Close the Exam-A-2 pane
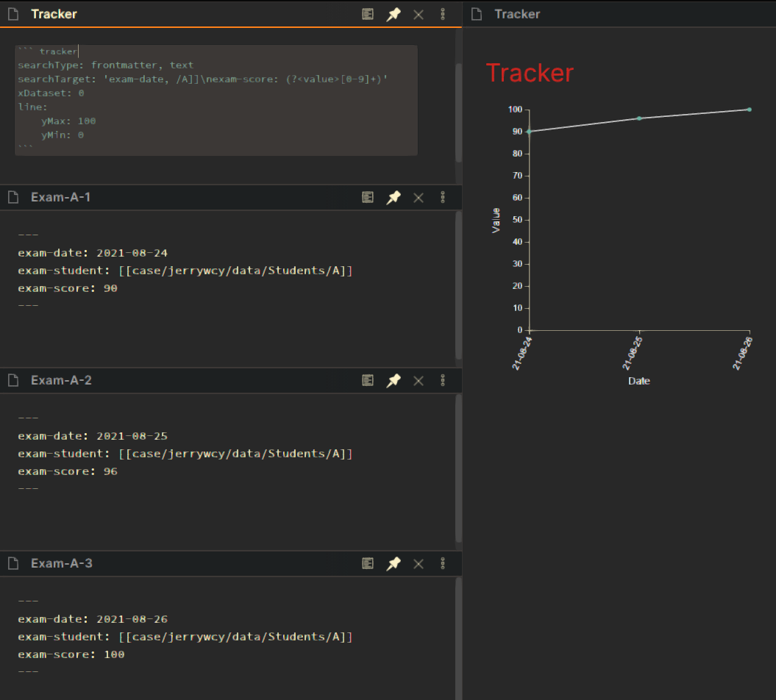776x700 pixels. [x=419, y=381]
